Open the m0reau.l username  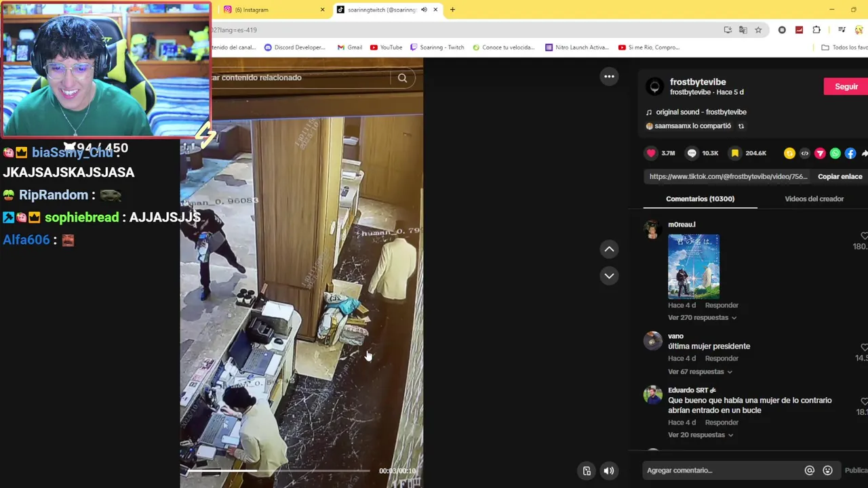tap(682, 224)
